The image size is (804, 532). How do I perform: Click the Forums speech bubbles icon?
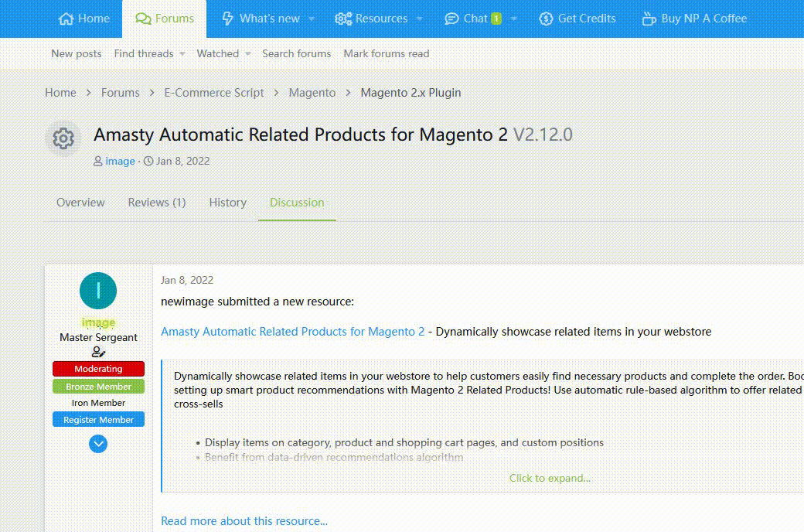[x=143, y=19]
